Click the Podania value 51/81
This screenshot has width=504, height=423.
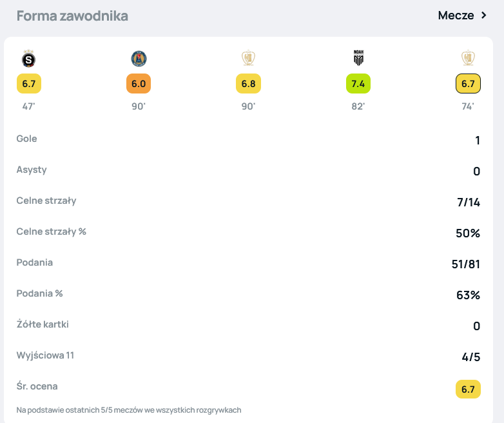[x=466, y=264]
